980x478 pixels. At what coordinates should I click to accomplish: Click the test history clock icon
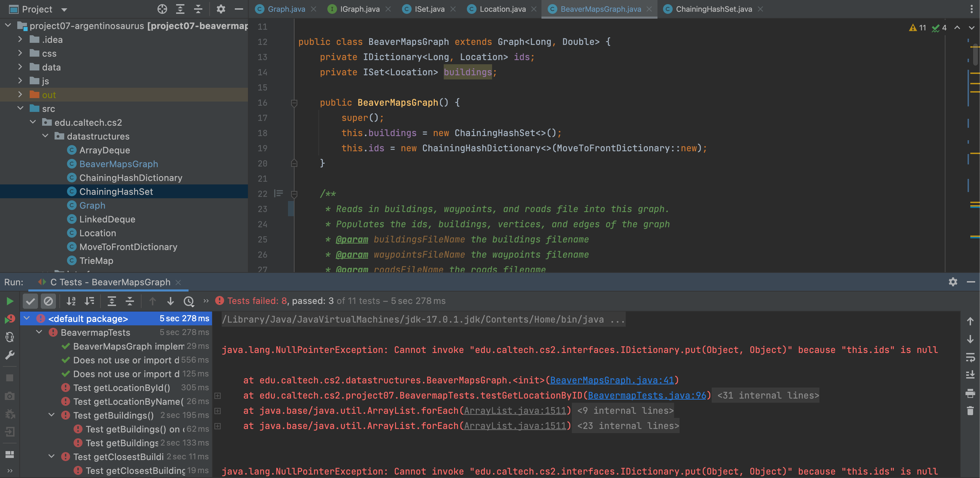[189, 301]
